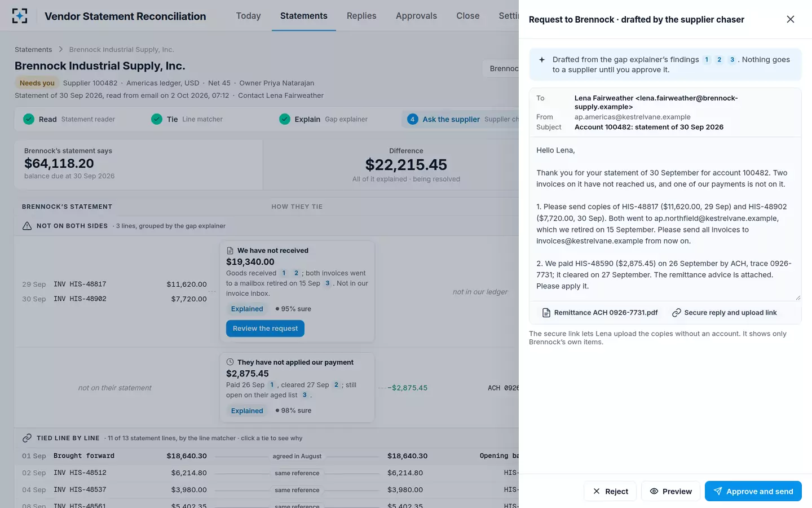Switch to the Today tab

[248, 16]
